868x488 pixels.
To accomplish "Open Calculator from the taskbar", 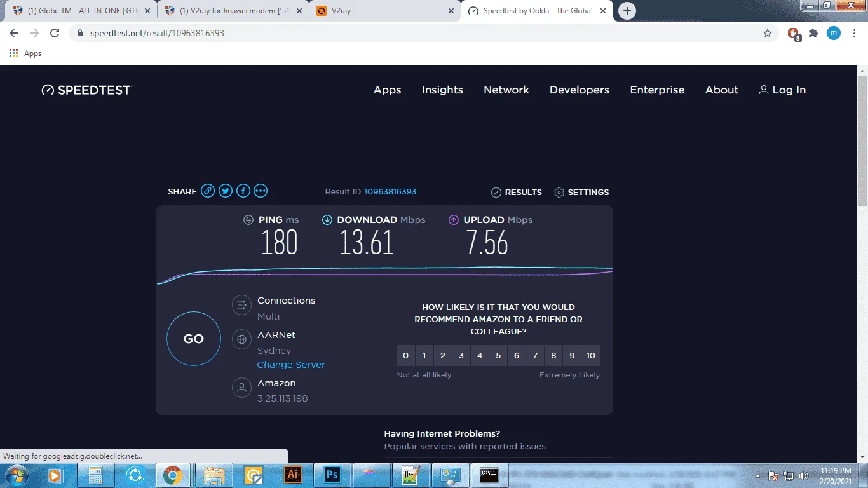I will tap(96, 475).
